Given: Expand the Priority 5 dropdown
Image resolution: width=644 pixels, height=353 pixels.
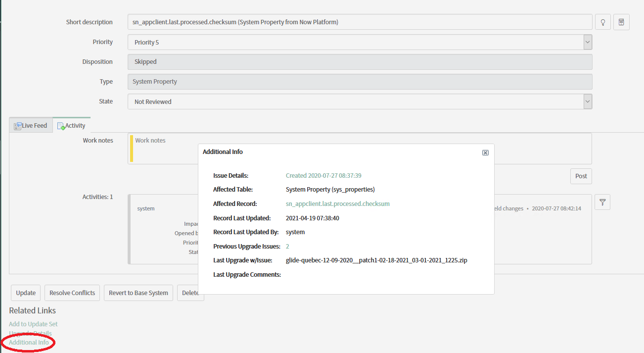Looking at the screenshot, I should tap(587, 42).
